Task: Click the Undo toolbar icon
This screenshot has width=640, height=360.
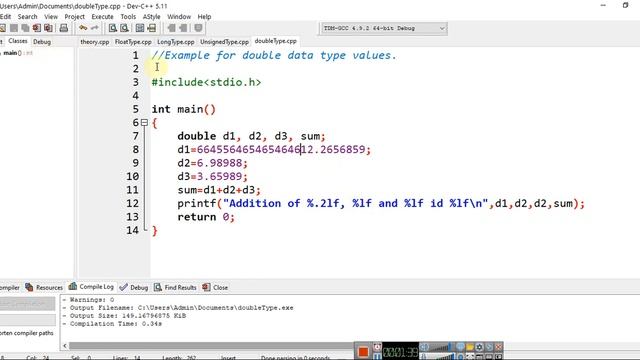Action: 83,28
